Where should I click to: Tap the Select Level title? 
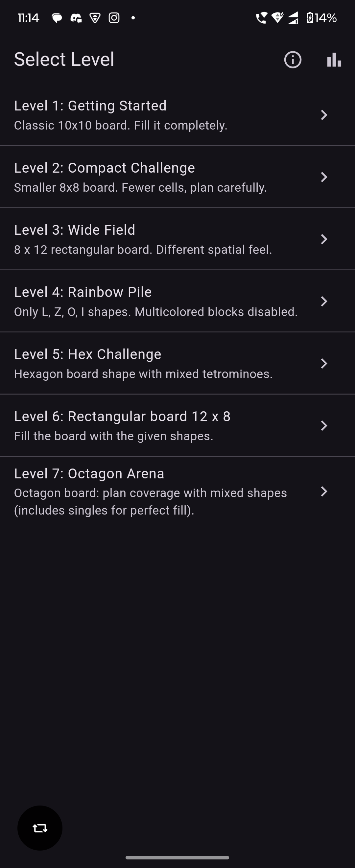(64, 59)
